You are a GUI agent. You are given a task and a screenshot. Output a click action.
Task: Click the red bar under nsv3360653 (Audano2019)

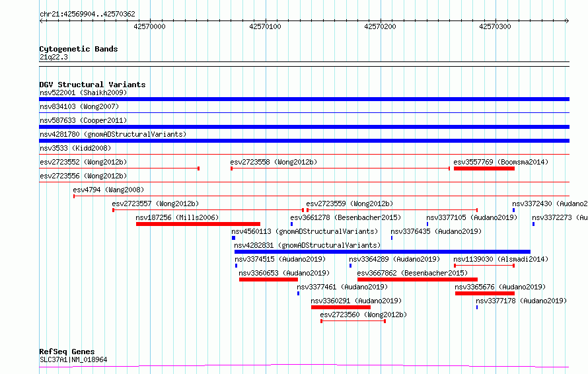(x=268, y=280)
